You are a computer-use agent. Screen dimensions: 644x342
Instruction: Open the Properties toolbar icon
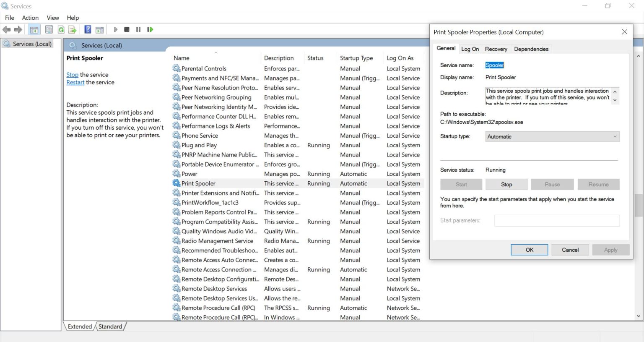(x=49, y=29)
